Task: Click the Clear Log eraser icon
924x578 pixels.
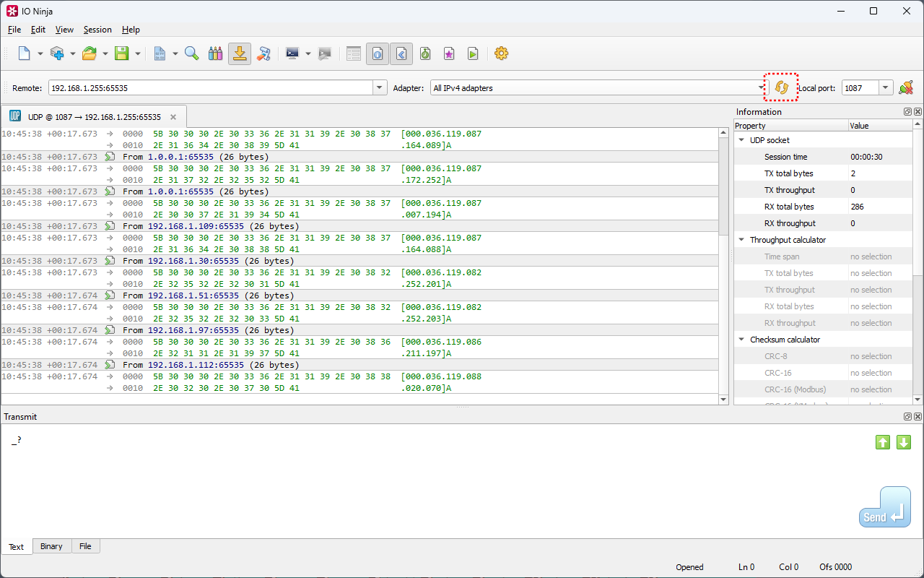Action: [263, 53]
